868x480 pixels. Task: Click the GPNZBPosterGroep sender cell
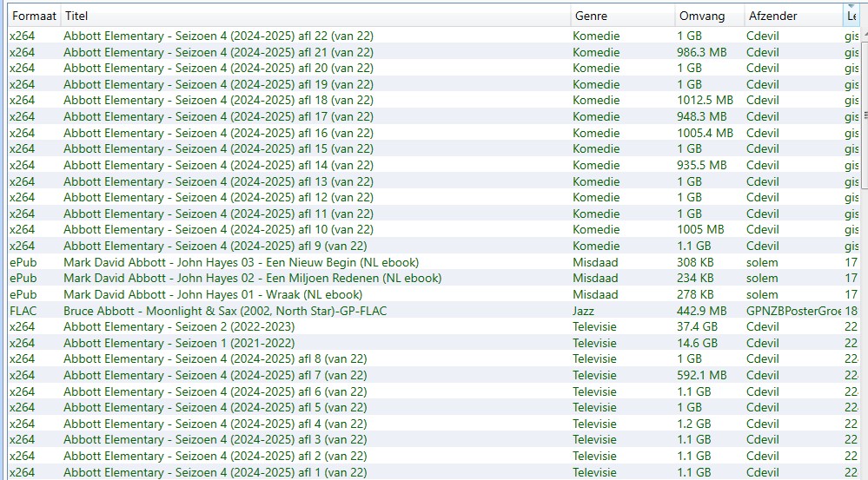point(793,311)
